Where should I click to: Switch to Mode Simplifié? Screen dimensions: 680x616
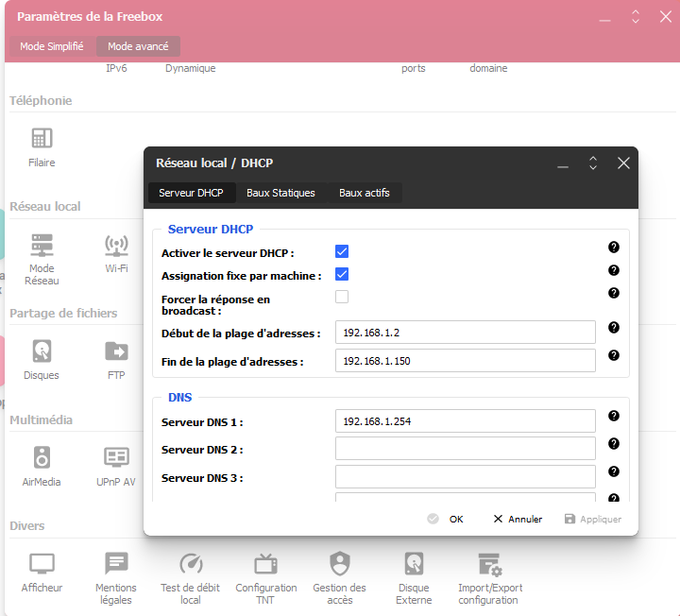[52, 46]
